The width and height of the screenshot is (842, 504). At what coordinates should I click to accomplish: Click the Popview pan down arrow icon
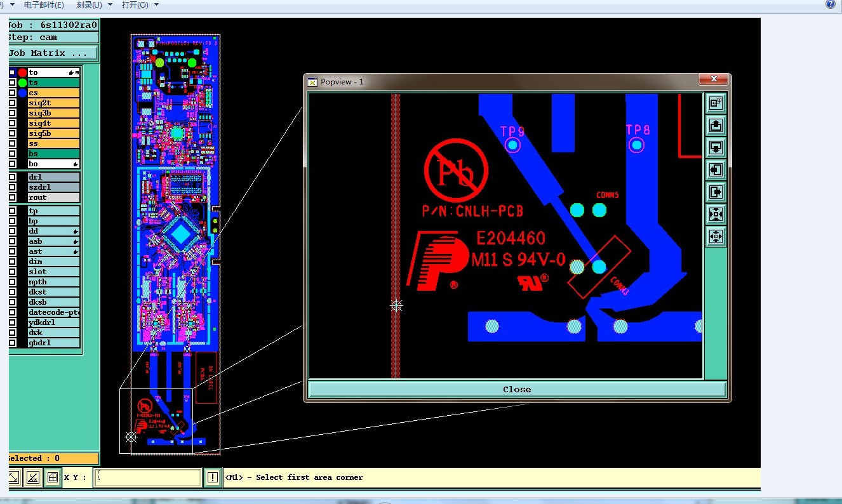(x=716, y=148)
